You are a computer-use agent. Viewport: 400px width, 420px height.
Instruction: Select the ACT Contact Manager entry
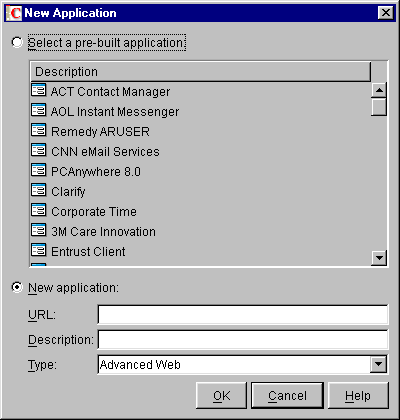110,91
